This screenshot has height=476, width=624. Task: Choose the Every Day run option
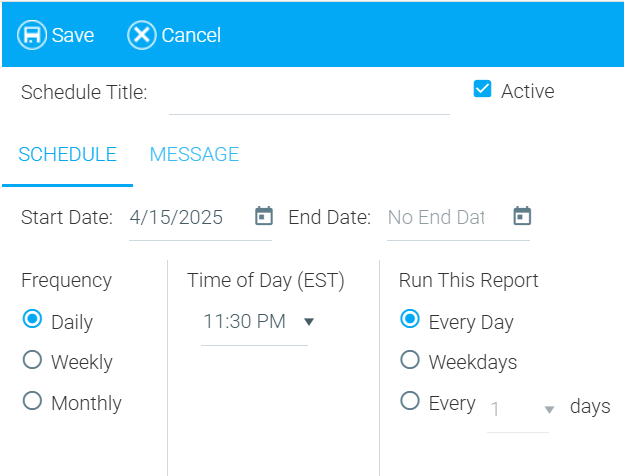click(x=409, y=320)
